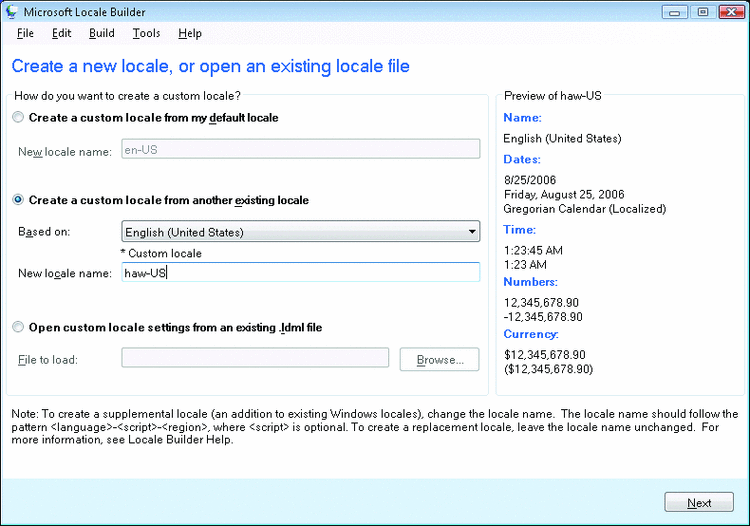
Task: Click the 'Preview of haw-US' label
Action: coord(552,96)
